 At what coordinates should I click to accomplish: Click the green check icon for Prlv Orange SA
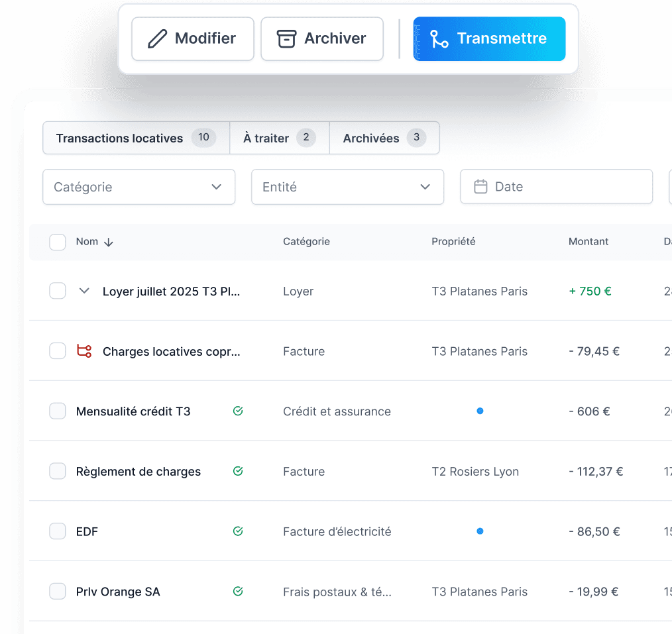[x=238, y=591]
